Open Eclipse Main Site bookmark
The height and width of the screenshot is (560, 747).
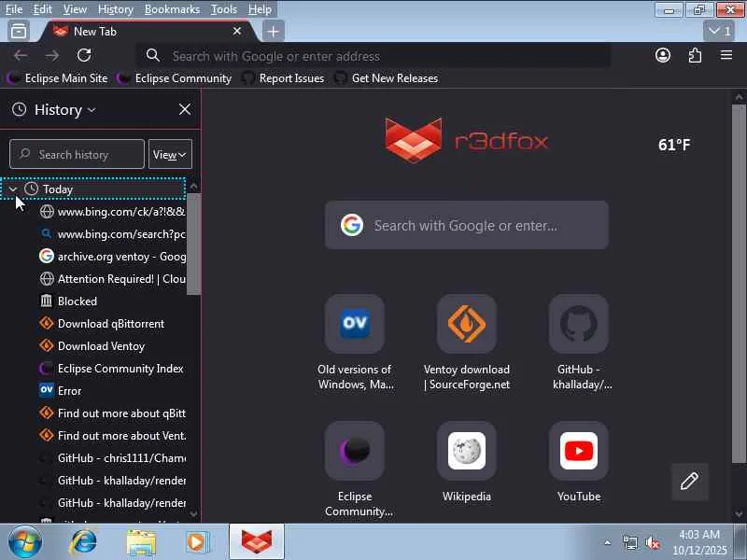[59, 78]
